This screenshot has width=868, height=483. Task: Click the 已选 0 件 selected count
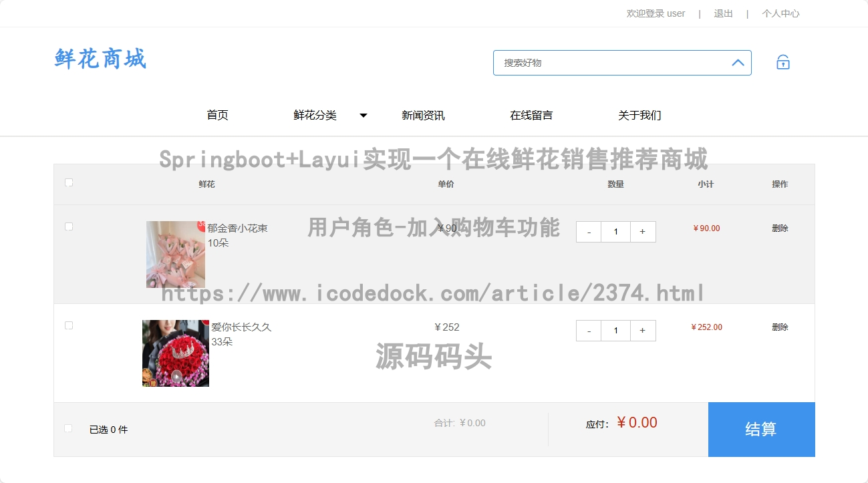[x=108, y=430]
